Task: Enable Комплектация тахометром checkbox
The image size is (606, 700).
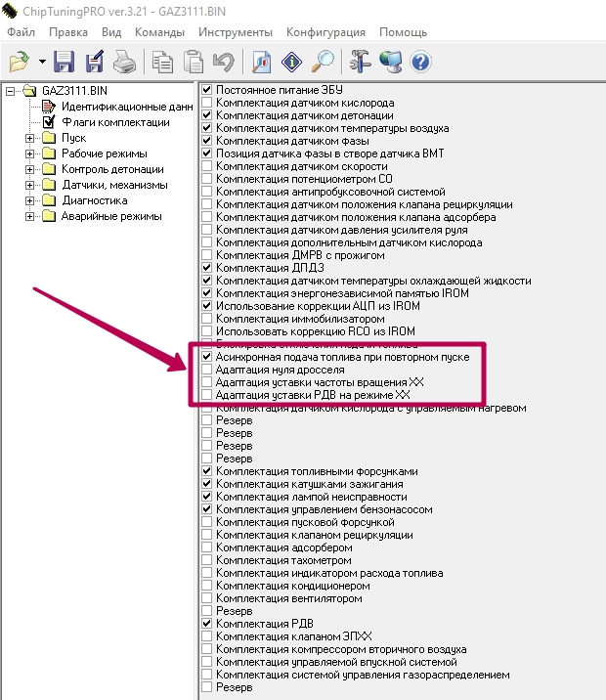Action: click(x=206, y=560)
